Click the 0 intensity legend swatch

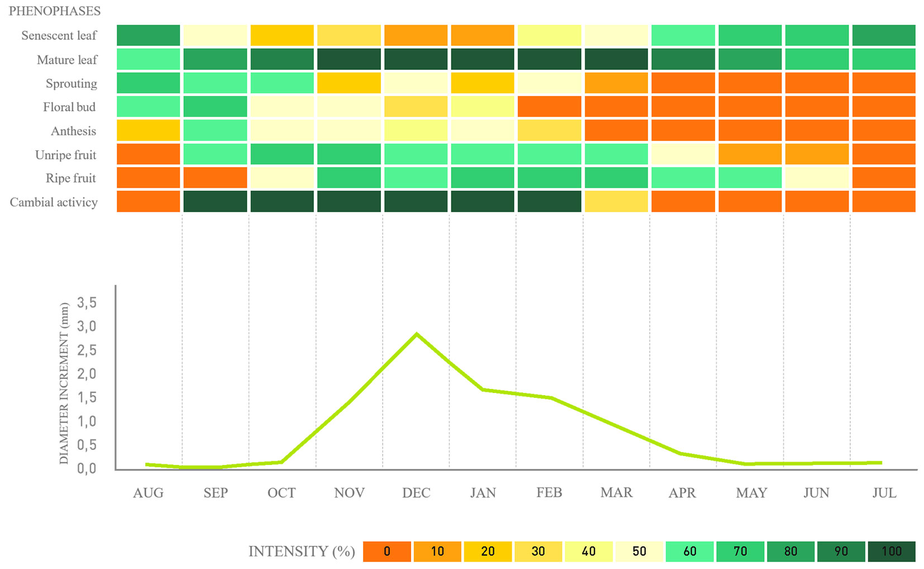[x=387, y=551]
